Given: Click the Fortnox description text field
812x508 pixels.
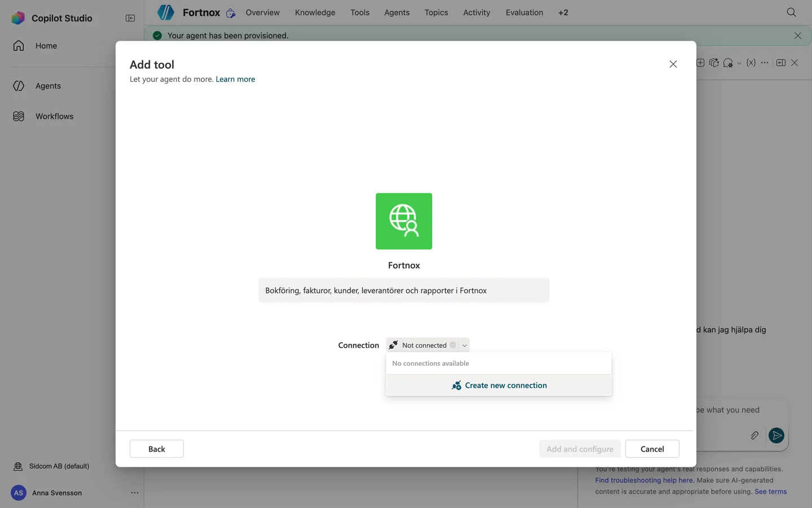Looking at the screenshot, I should click(x=404, y=290).
